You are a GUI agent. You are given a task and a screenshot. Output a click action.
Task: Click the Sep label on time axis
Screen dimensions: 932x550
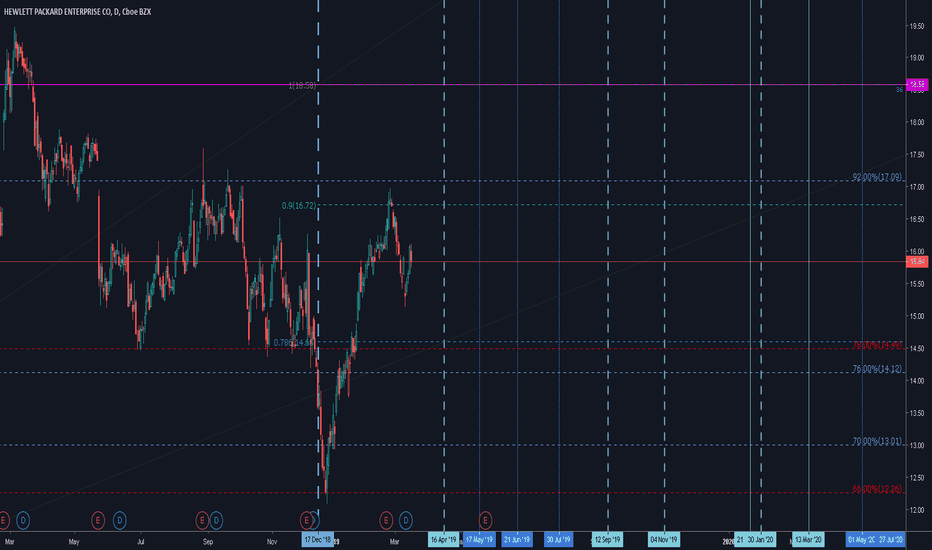click(207, 542)
